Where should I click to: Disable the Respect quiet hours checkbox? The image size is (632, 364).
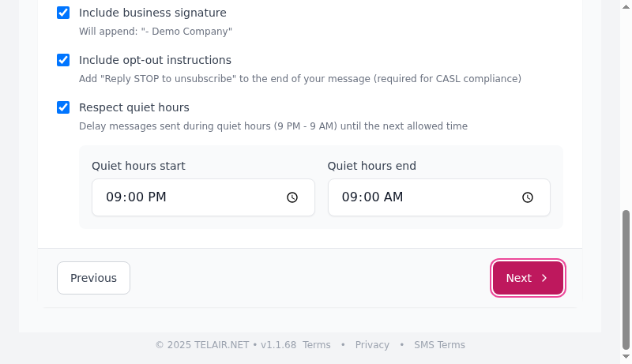point(63,107)
